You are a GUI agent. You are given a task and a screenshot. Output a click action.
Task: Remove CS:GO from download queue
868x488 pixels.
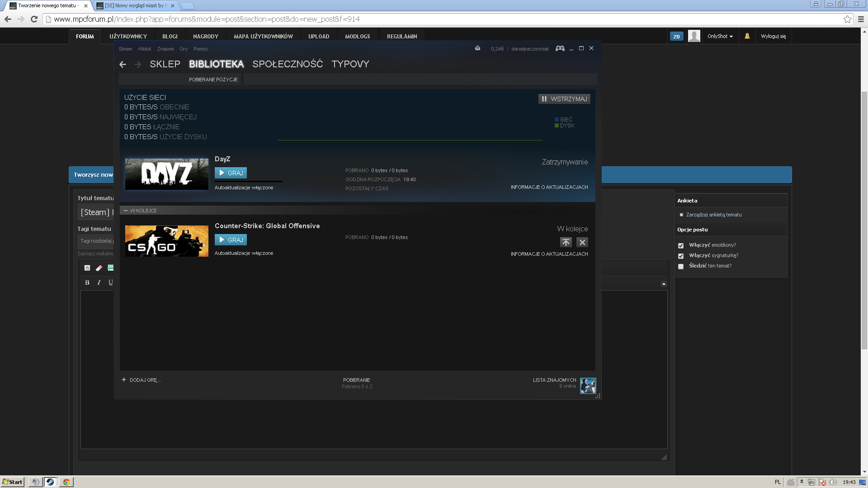[582, 242]
